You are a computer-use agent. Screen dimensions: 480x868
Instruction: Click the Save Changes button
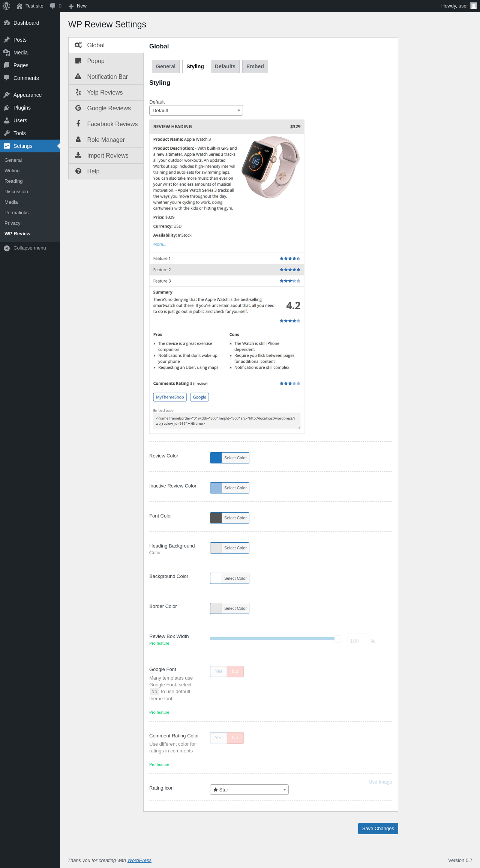(378, 829)
